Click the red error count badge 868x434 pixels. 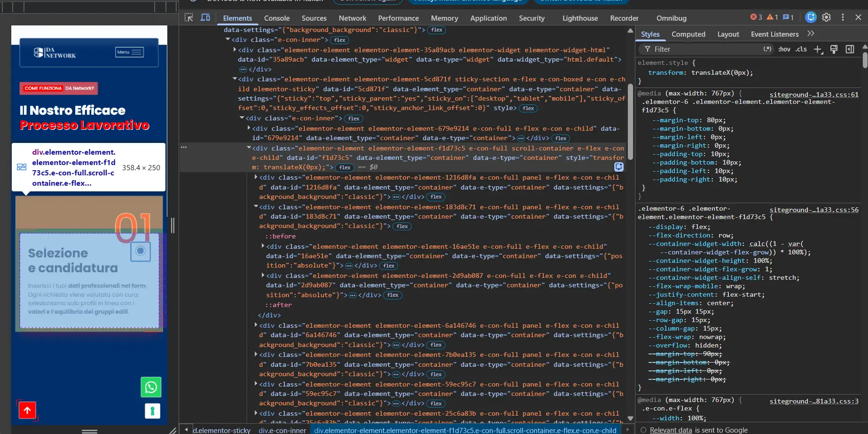(756, 17)
